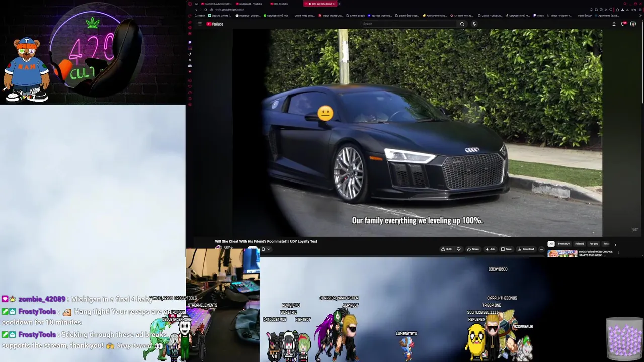Open the 'HUGE Federal WEED CHANGE' video thumbnail

pyautogui.click(x=562, y=253)
